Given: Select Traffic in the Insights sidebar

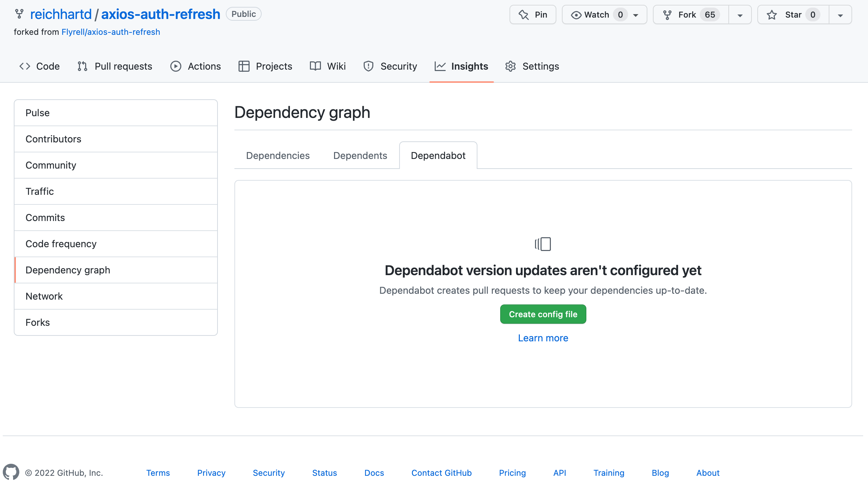Looking at the screenshot, I should pyautogui.click(x=40, y=191).
